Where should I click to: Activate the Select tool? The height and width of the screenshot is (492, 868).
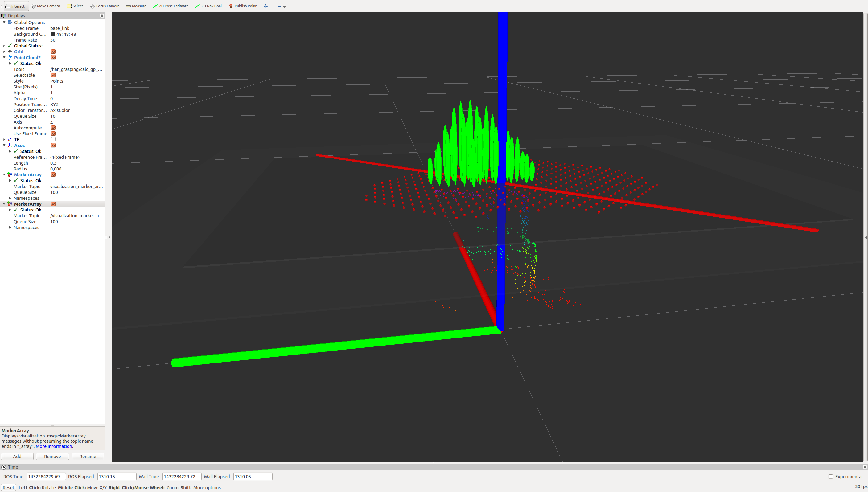(x=75, y=6)
